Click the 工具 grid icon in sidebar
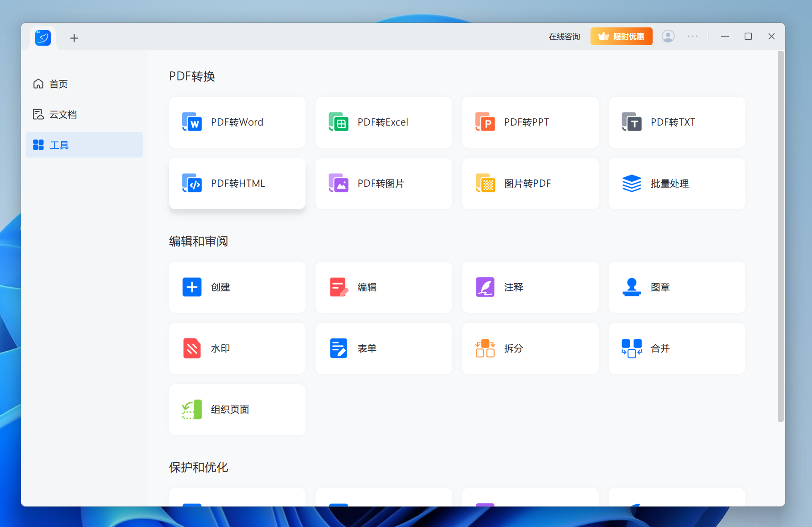This screenshot has height=527, width=812. pos(38,145)
